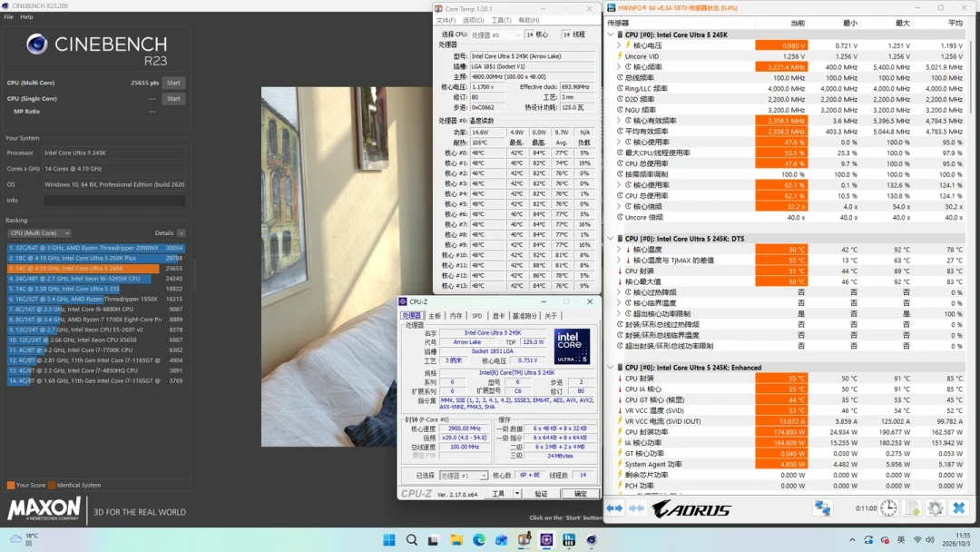Collapse the Intel Core Ultra 5 245K: Enhanced group

(611, 367)
